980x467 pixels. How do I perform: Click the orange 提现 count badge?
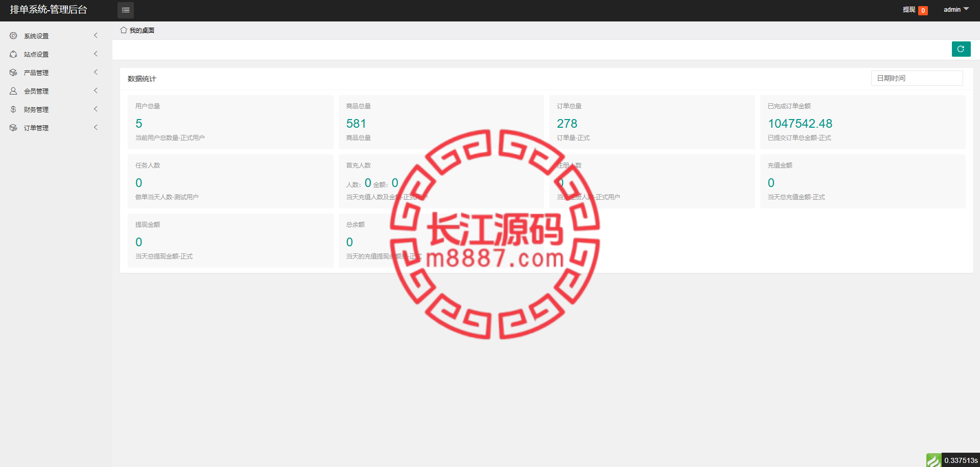click(923, 10)
